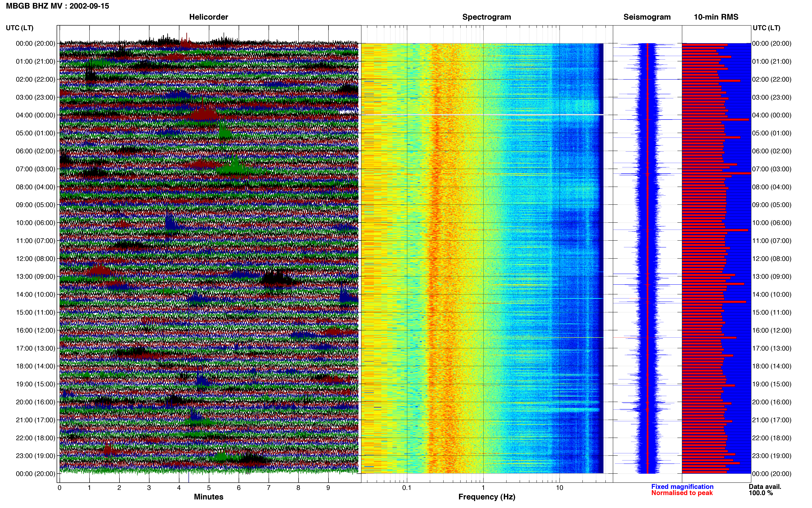Click the blue Fixed magnification legend text
Viewport: 812px width, 508px height.
(x=682, y=487)
